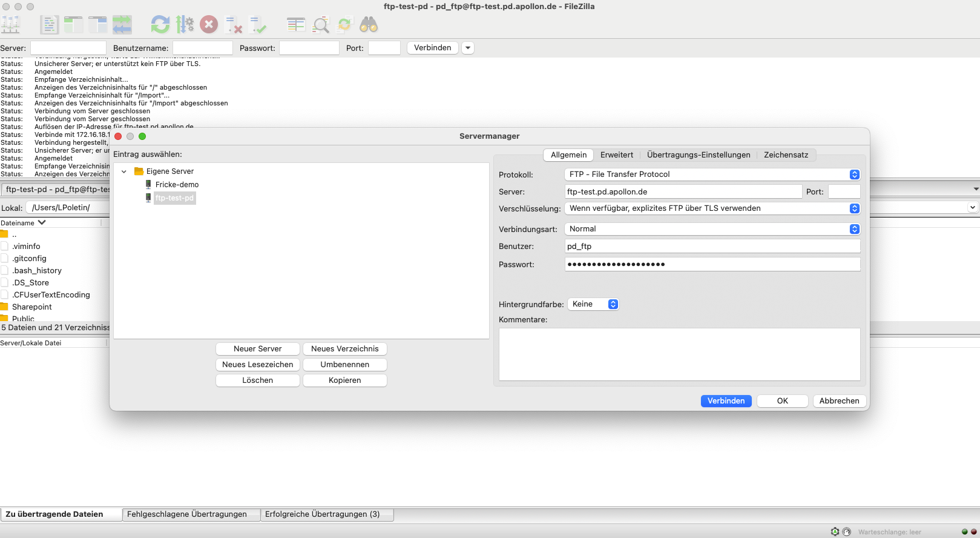Viewport: 980px width, 538px height.
Task: Open the Servermanager toolbar icon
Action: click(x=10, y=25)
